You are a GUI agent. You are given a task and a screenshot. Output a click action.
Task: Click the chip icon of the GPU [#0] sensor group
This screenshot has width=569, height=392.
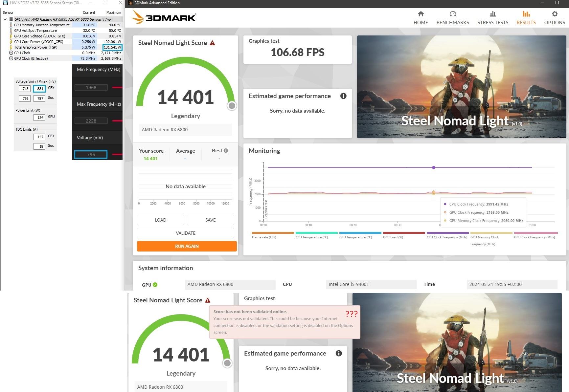tap(11, 19)
